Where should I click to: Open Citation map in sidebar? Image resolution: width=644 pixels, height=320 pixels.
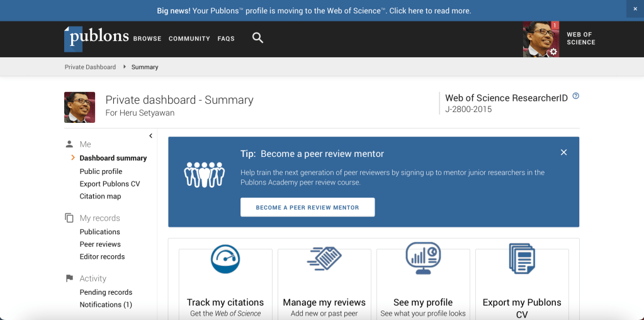point(100,197)
